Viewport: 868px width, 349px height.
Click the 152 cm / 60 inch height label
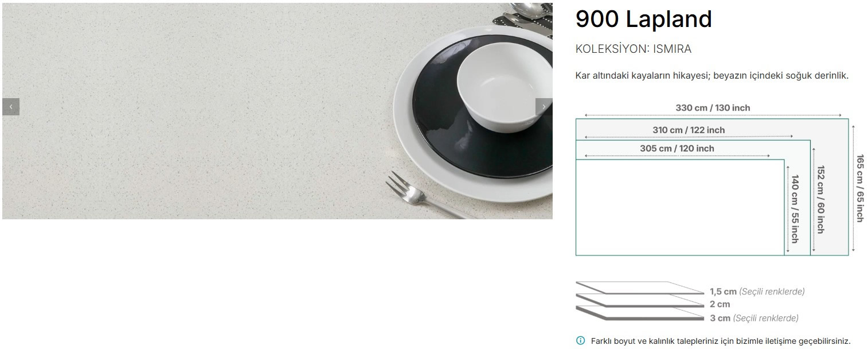(x=820, y=199)
